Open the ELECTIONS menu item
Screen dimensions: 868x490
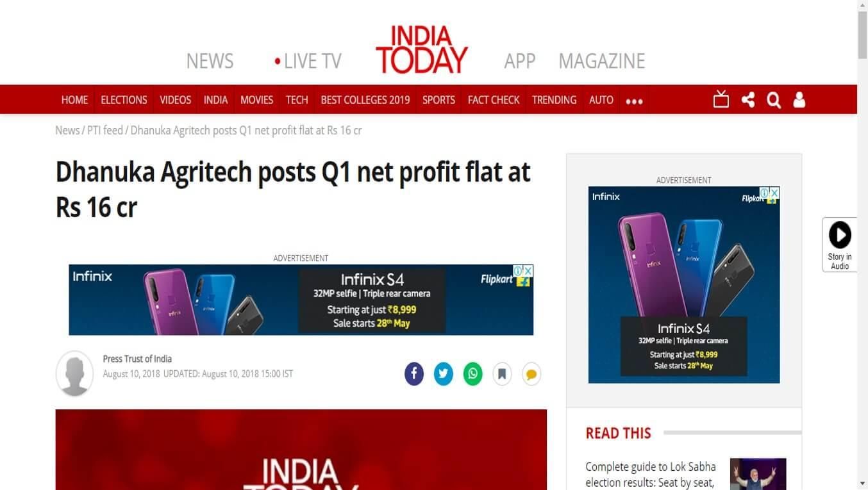coord(124,100)
